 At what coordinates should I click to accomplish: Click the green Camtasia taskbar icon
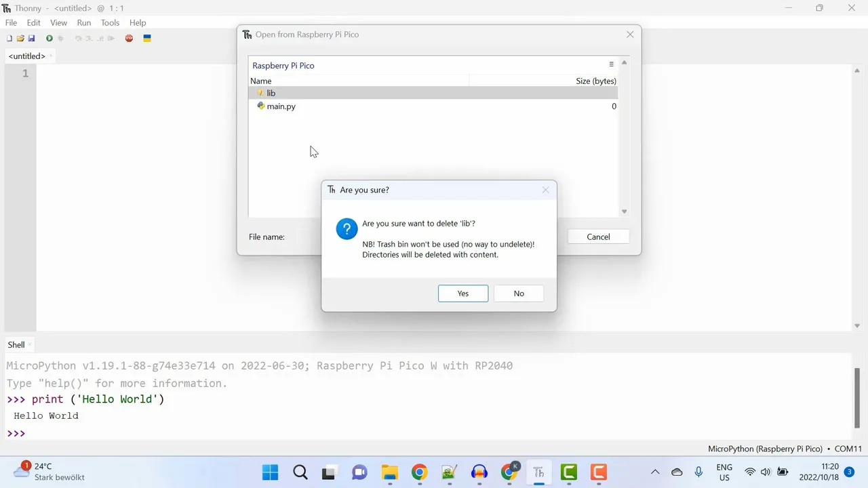point(568,472)
